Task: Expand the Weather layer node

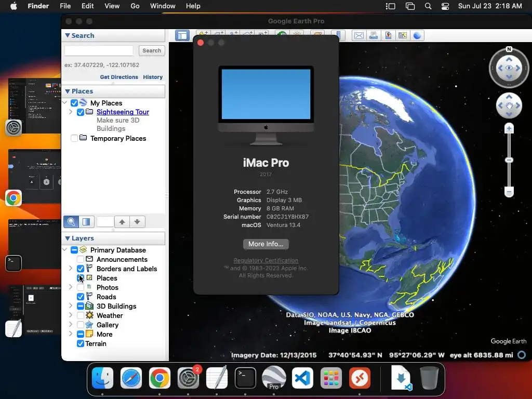Action: [x=71, y=315]
